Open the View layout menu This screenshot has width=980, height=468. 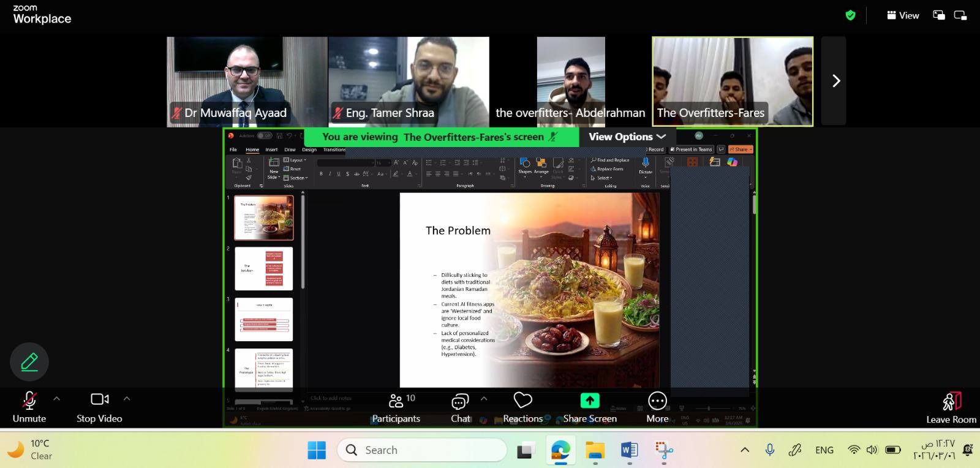[x=903, y=15]
